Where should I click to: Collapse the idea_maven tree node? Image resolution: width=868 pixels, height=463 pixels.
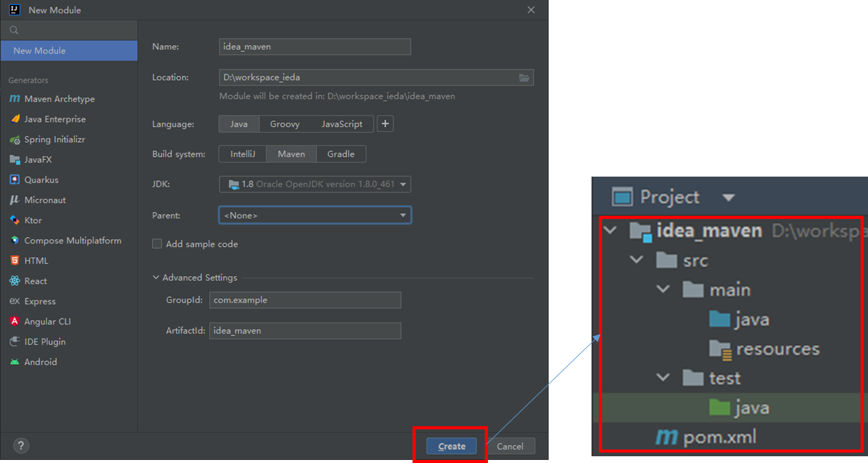point(609,231)
